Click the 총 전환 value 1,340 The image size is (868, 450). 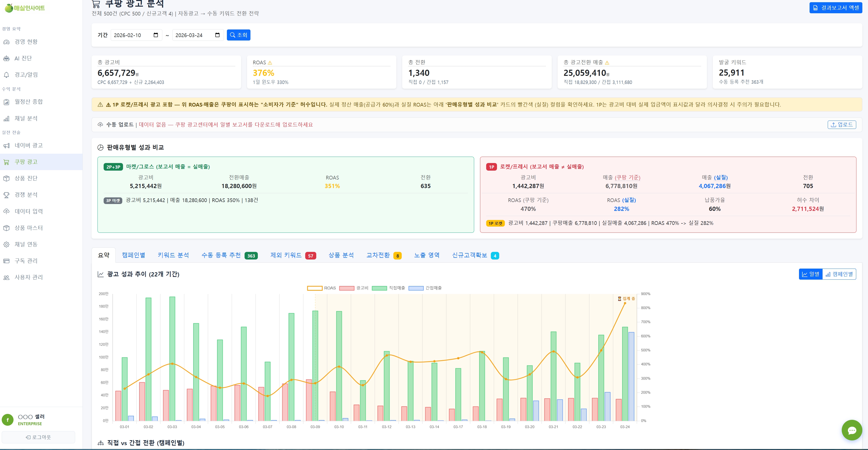tap(419, 73)
